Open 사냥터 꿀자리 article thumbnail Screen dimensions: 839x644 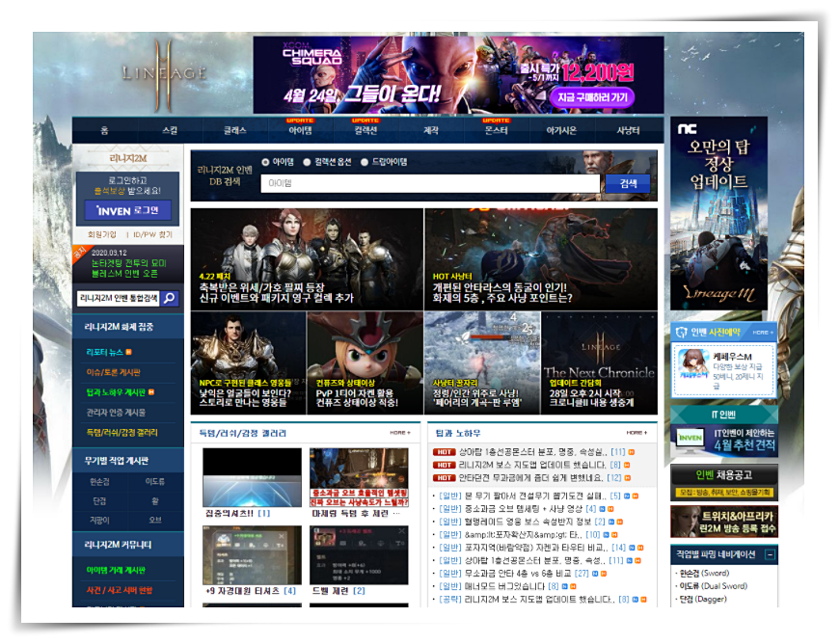[x=482, y=362]
